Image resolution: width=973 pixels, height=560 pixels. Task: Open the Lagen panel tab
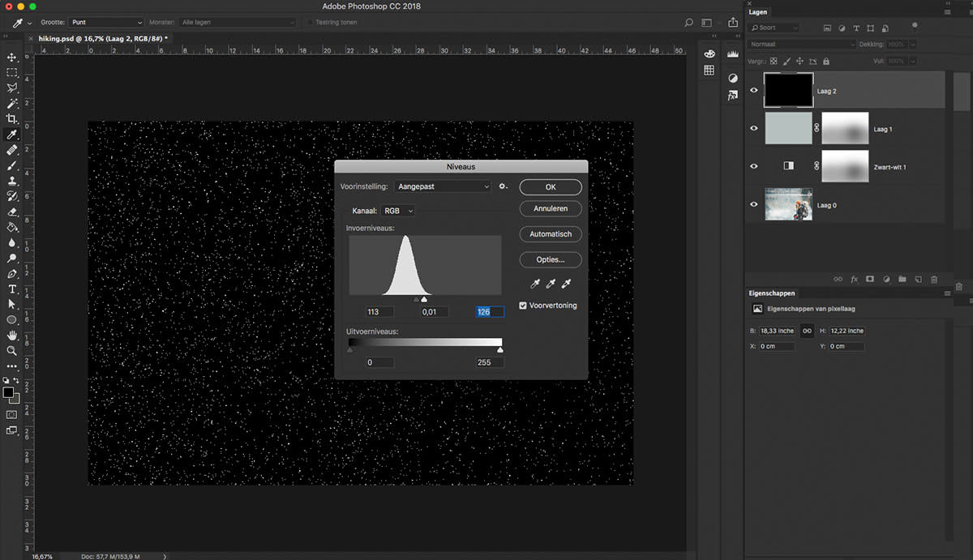click(758, 12)
